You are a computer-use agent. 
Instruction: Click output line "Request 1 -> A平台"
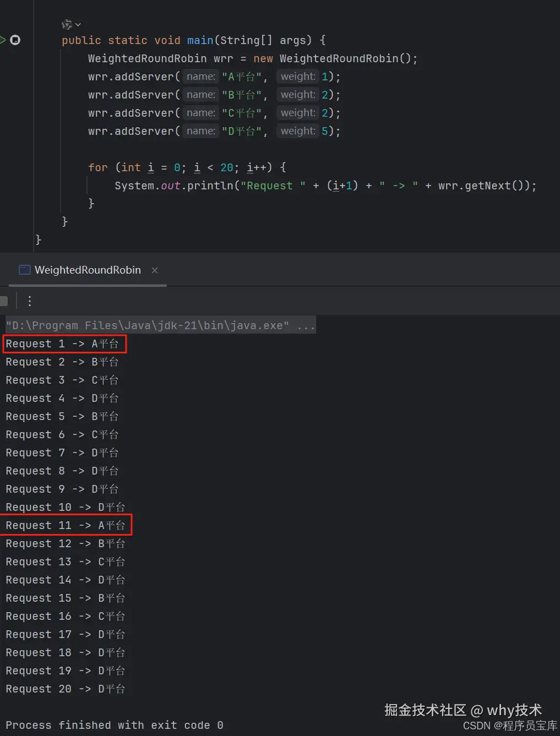[62, 344]
